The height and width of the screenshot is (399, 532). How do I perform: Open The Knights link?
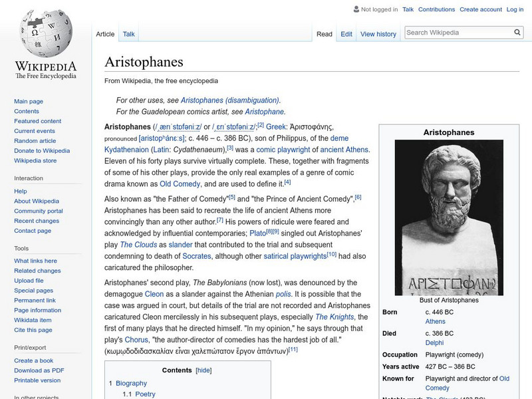[x=334, y=317]
